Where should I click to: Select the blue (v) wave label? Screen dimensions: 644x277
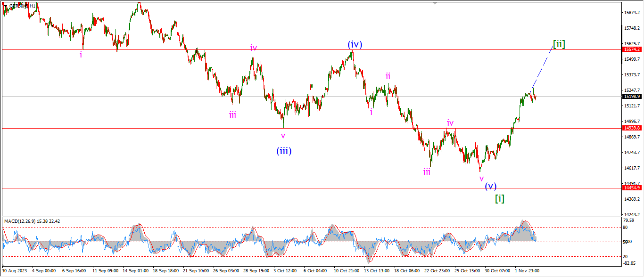tap(491, 186)
